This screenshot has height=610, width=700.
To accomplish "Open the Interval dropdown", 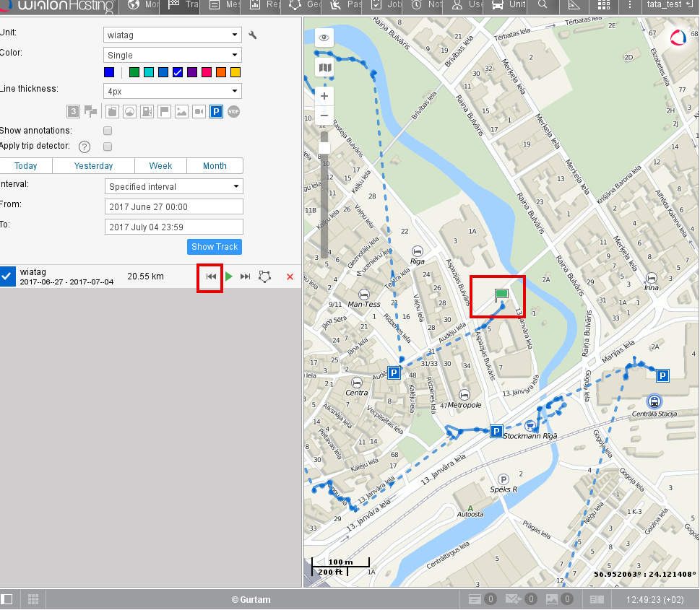I will [x=173, y=186].
